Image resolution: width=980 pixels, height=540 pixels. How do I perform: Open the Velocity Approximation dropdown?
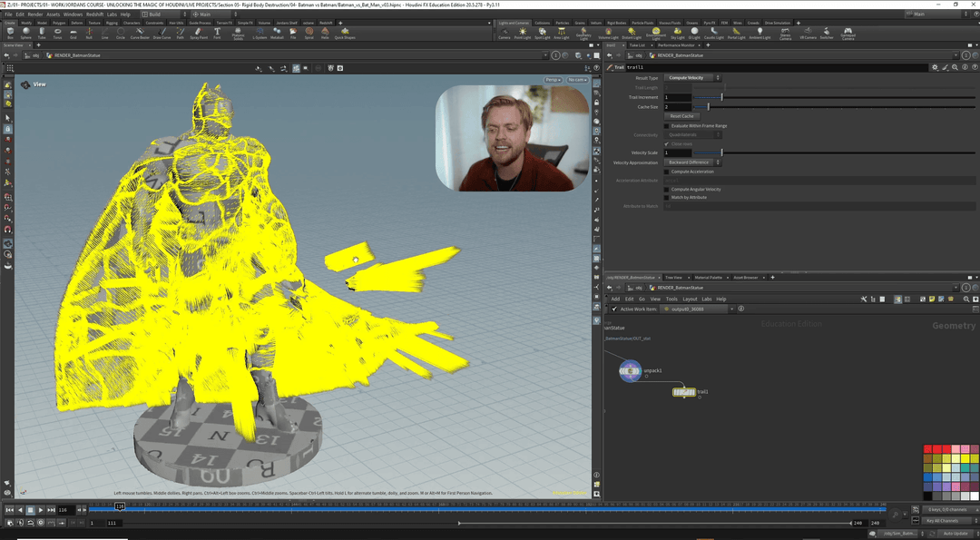tap(692, 162)
